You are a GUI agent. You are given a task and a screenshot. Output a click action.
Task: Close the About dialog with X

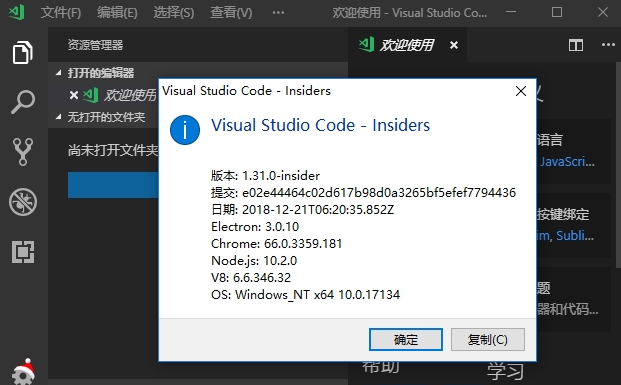pyautogui.click(x=521, y=91)
